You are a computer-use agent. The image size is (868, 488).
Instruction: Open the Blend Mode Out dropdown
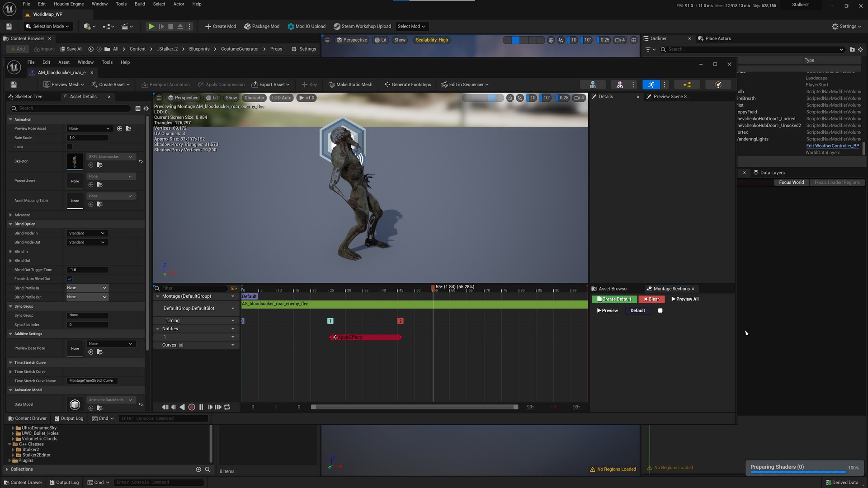coord(86,243)
